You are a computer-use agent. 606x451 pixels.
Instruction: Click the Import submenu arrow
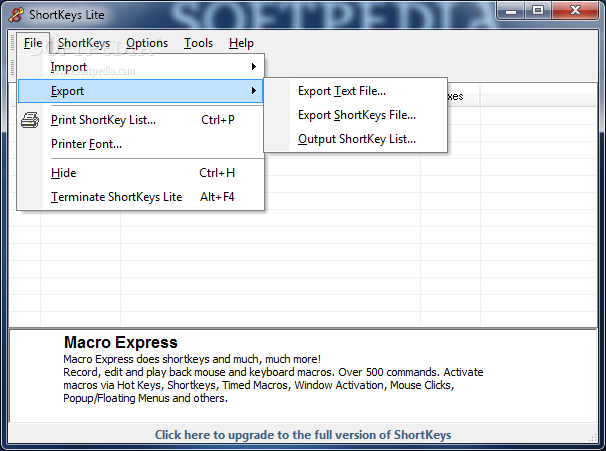click(254, 67)
